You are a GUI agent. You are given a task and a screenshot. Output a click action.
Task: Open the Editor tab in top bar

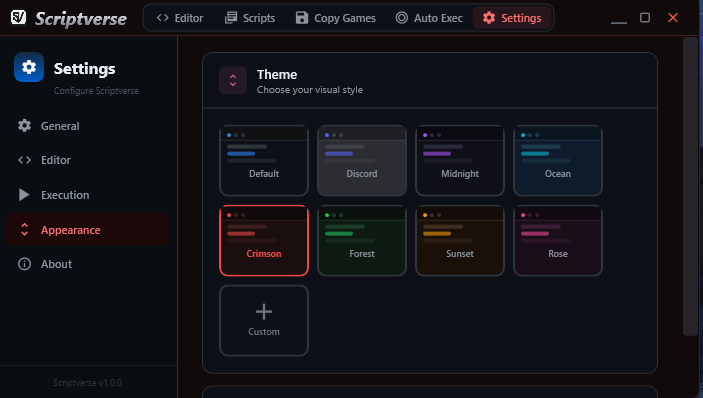pyautogui.click(x=179, y=18)
